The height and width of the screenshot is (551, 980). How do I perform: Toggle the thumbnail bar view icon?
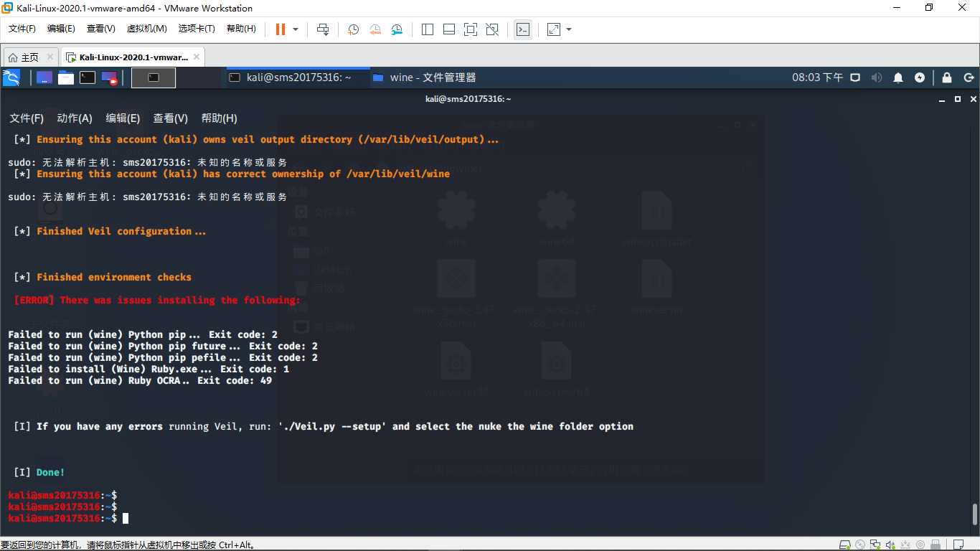click(x=449, y=29)
